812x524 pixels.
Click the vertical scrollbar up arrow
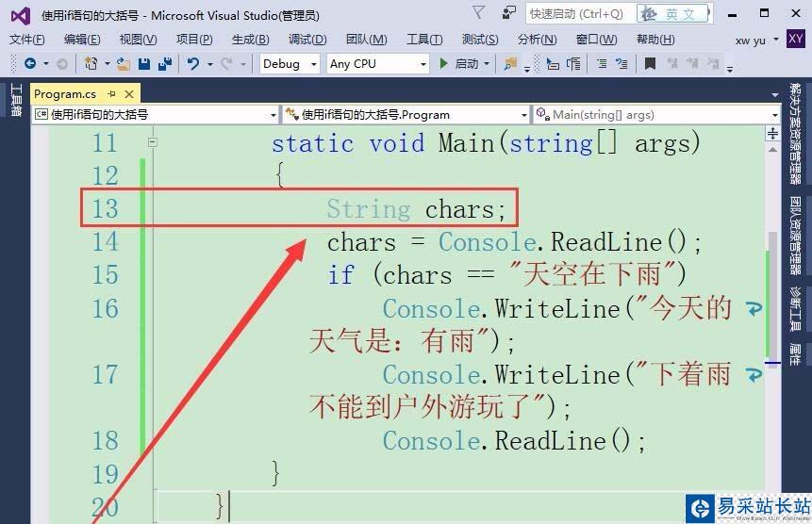point(772,150)
